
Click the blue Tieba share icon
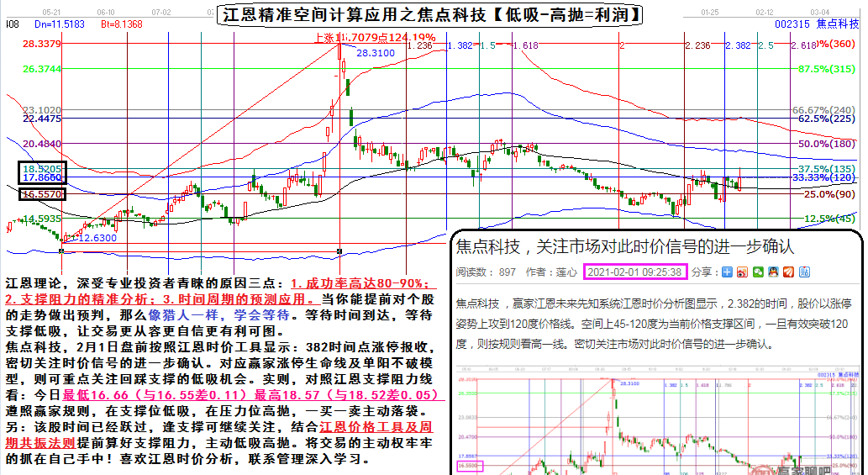click(x=803, y=272)
